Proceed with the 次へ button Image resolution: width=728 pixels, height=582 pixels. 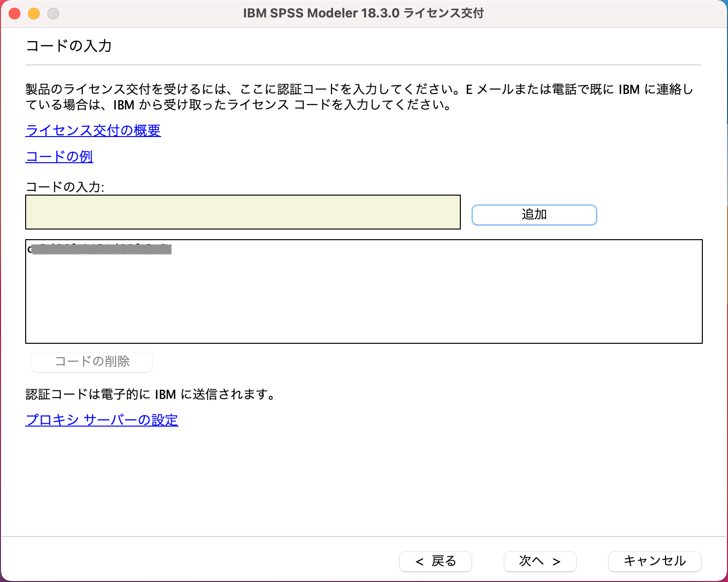540,561
